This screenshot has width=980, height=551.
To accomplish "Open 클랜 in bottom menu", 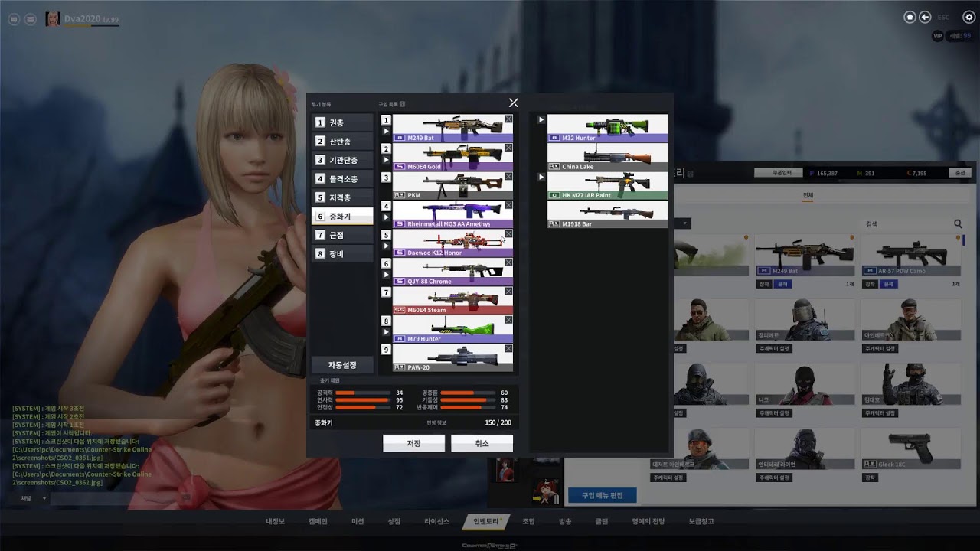I will (602, 521).
